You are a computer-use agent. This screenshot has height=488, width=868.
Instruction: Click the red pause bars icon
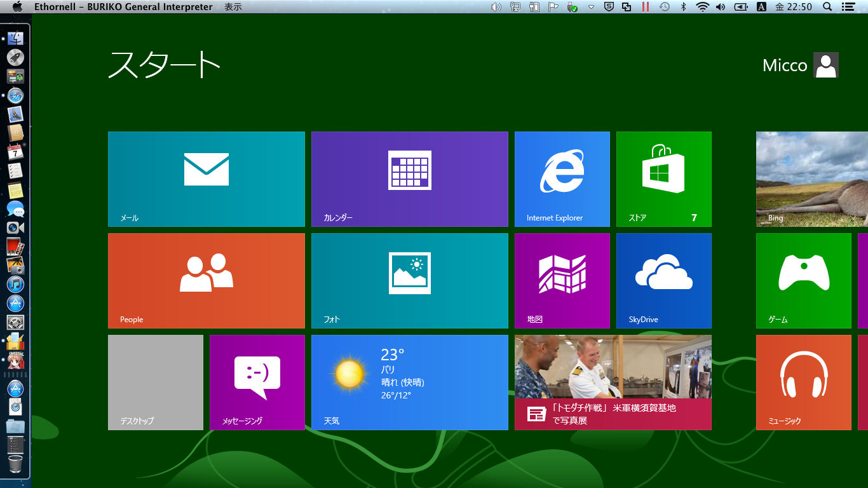coord(646,6)
